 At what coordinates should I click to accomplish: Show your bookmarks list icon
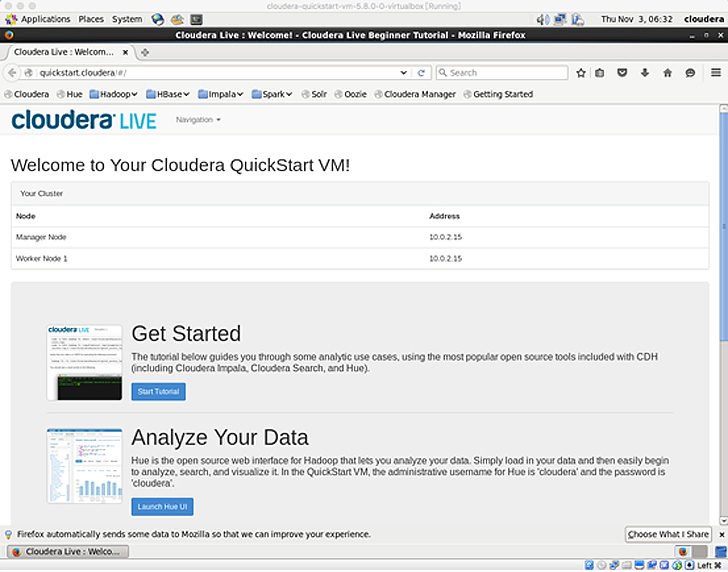600,73
